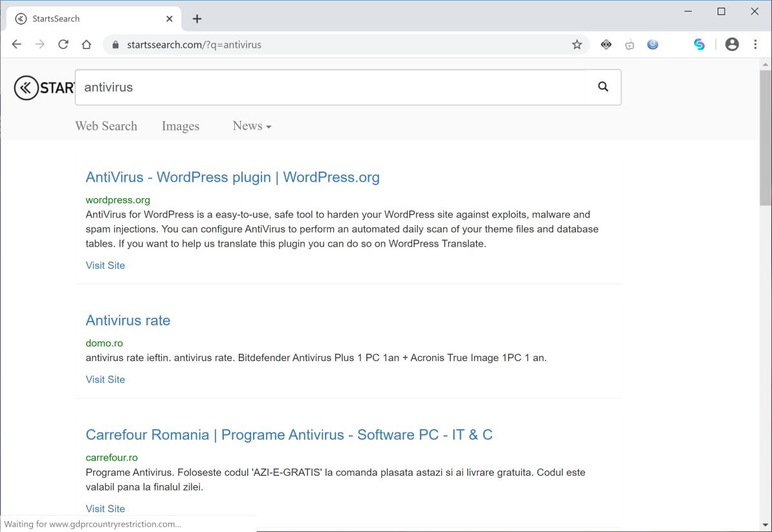Viewport: 772px width, 532px height.
Task: Open Chrome three-dot menu
Action: tap(755, 44)
